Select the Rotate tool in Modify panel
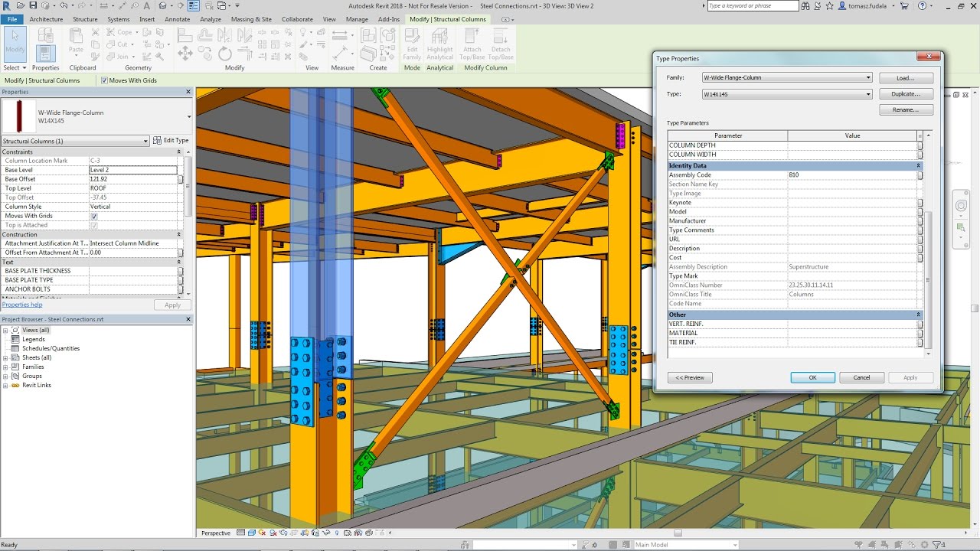This screenshot has height=551, width=980. coord(224,54)
